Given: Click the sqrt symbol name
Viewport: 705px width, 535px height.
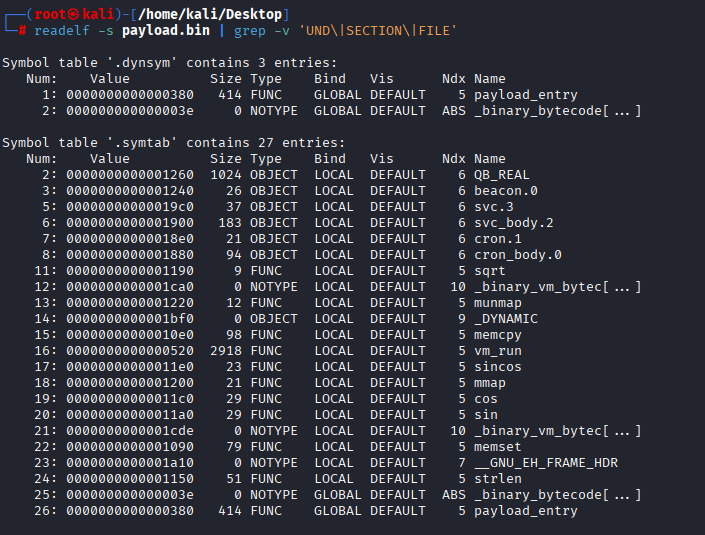Looking at the screenshot, I should pos(489,271).
